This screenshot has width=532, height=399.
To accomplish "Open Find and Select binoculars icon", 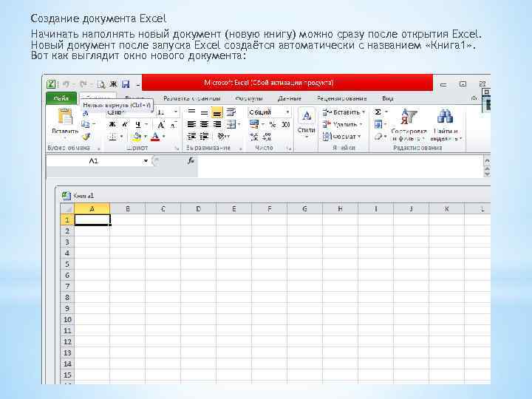I will pyautogui.click(x=446, y=125).
